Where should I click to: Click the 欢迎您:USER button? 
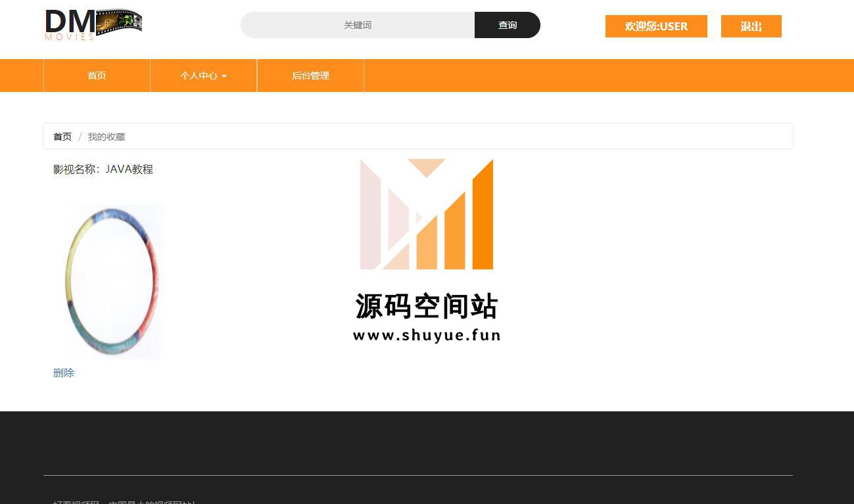pyautogui.click(x=656, y=26)
